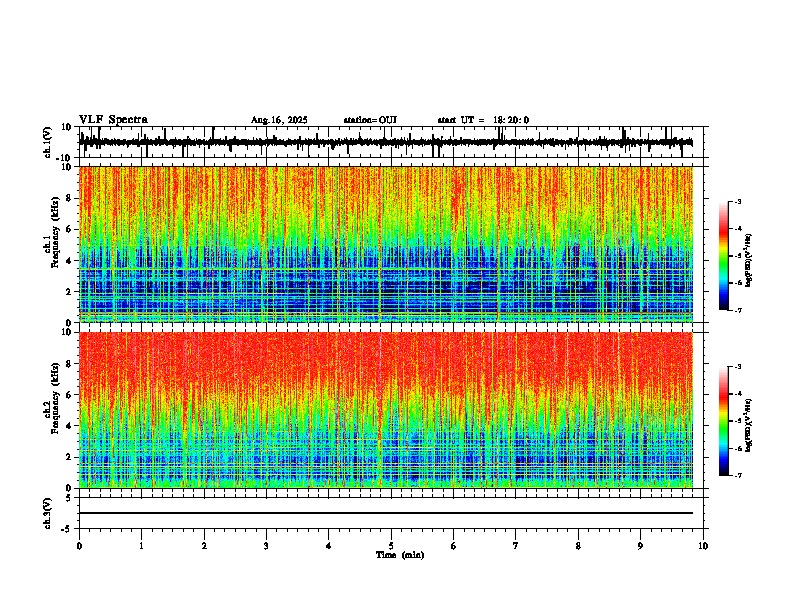Click the "1" tick on the time axis
Image resolution: width=792 pixels, height=612 pixels.
click(x=141, y=546)
